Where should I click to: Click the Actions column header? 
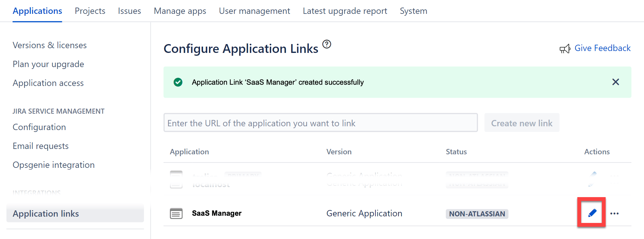point(597,152)
